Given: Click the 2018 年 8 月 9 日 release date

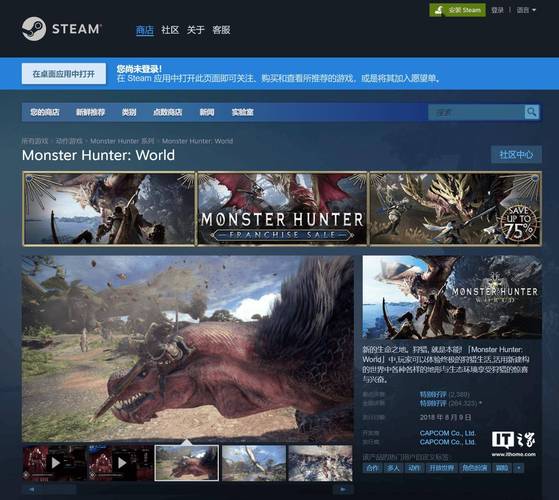Looking at the screenshot, I should point(445,417).
